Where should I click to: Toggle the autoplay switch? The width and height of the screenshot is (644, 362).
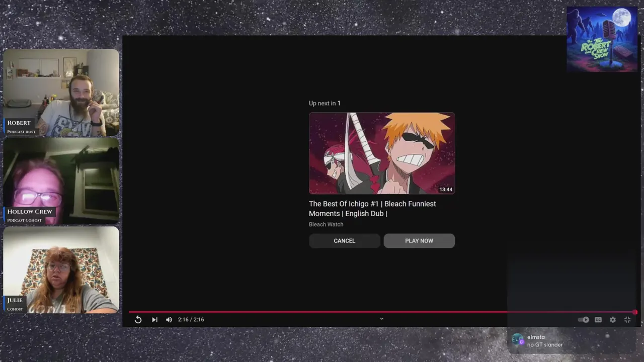(x=584, y=320)
